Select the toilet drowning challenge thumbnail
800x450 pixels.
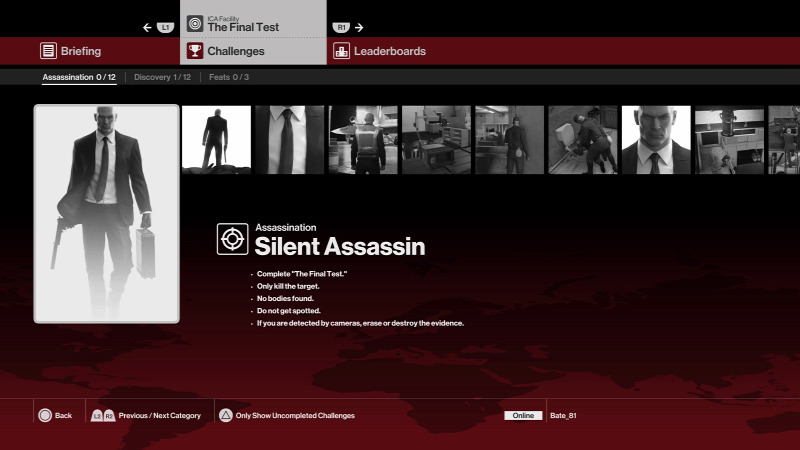(x=583, y=140)
